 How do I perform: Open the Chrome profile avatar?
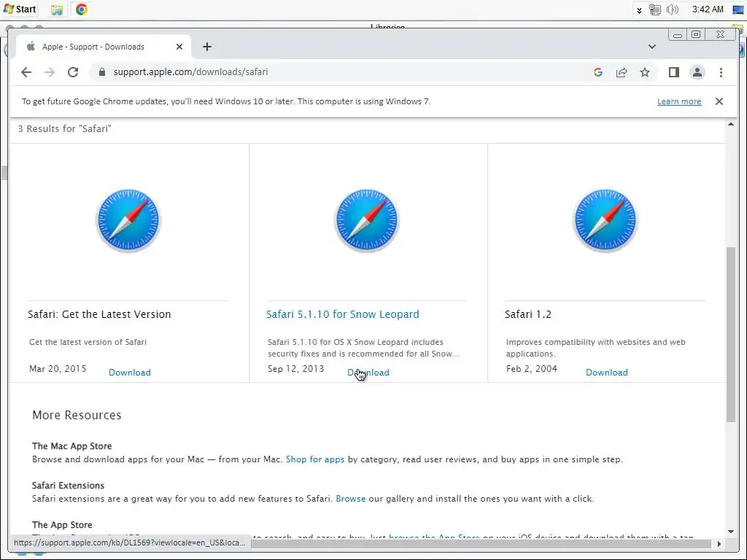[697, 72]
